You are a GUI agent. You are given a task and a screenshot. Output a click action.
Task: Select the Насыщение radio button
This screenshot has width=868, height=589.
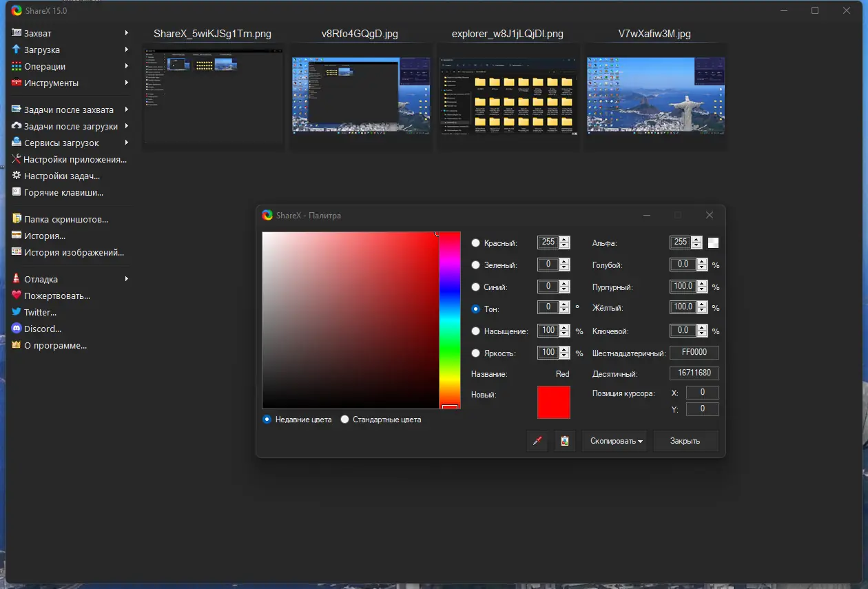(x=475, y=331)
